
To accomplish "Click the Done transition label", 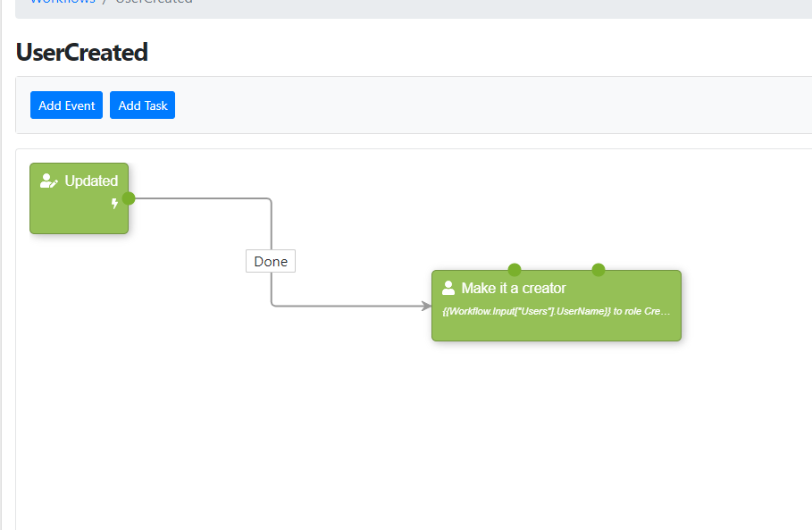I will (x=270, y=261).
